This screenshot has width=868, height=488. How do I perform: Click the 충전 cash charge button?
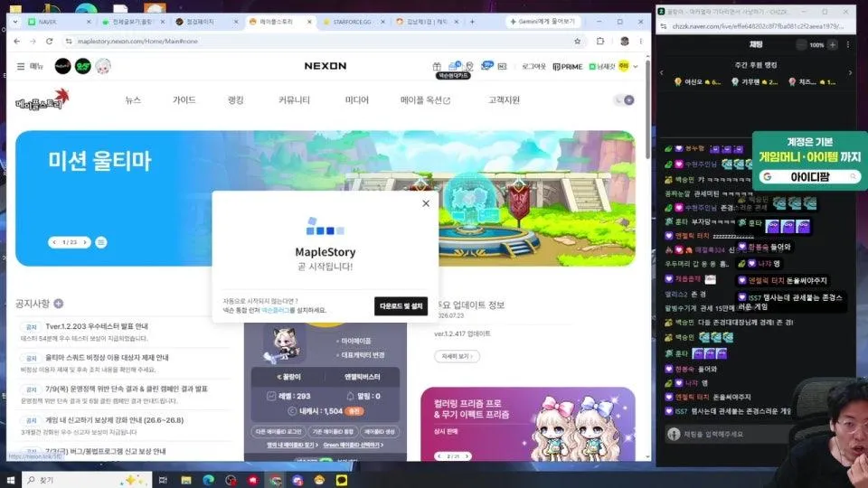[354, 411]
